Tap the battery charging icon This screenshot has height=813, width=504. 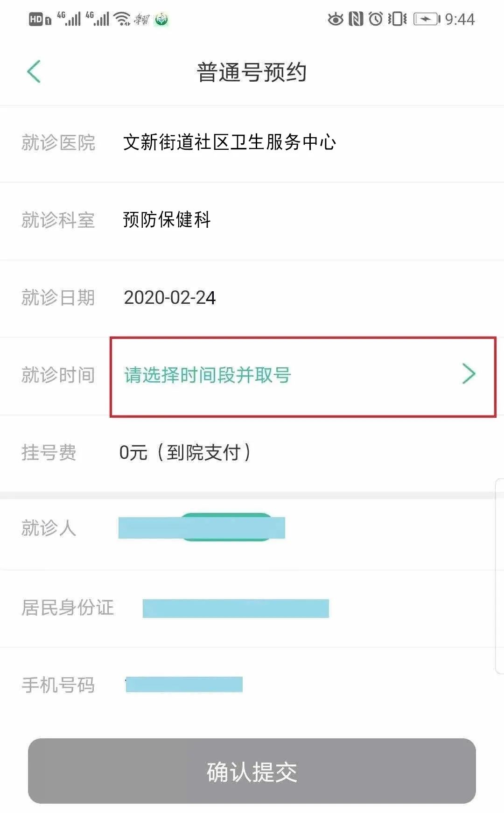(x=427, y=19)
